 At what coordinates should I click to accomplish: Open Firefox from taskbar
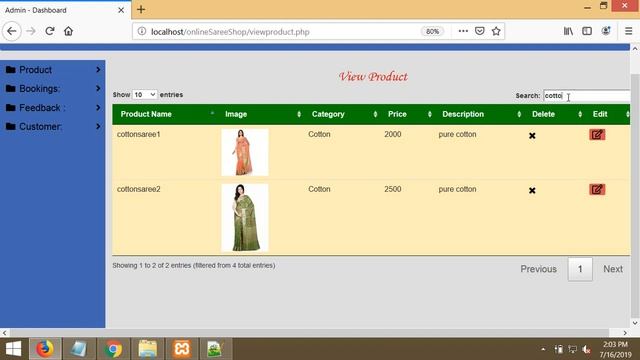pyautogui.click(x=45, y=349)
